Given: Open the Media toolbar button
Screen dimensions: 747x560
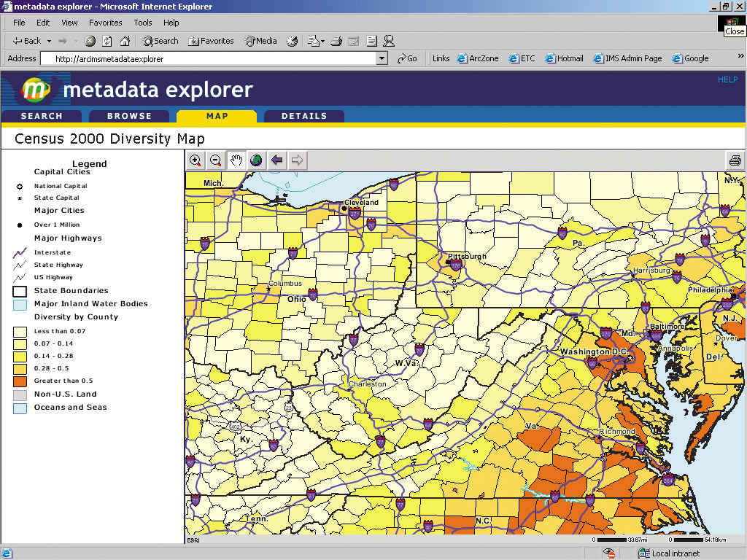Looking at the screenshot, I should (260, 41).
